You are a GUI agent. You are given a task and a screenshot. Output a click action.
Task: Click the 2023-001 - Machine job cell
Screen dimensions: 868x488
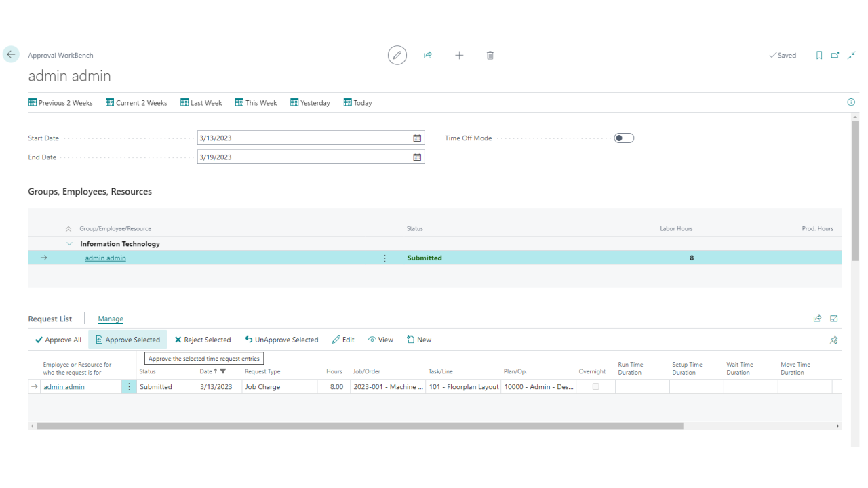(x=389, y=386)
